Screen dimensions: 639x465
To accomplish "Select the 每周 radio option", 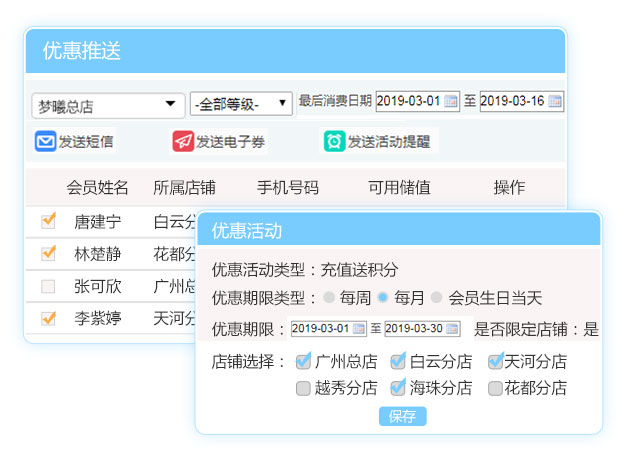I will coord(329,298).
